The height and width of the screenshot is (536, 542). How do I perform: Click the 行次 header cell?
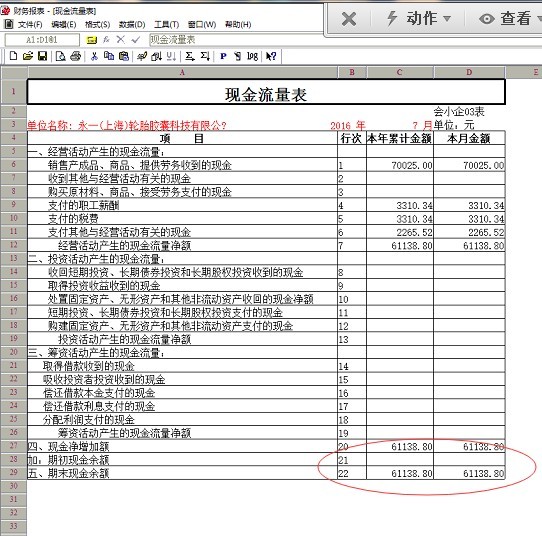coord(352,138)
